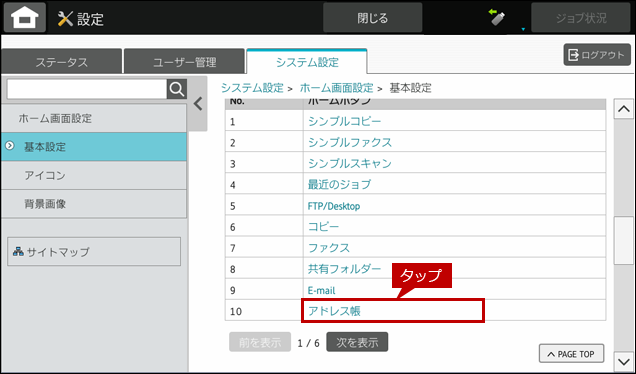Screen dimensions: 636x374
Task: Click the PAGE TOP button
Action: (x=571, y=354)
